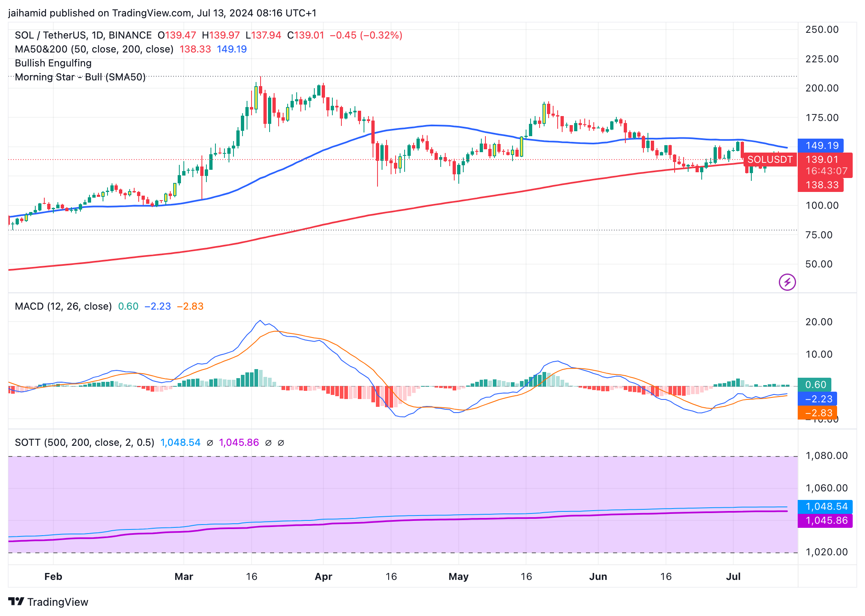Image resolution: width=865 pixels, height=616 pixels.
Task: Click the green 0.60 MACD histogram label
Action: tap(815, 385)
